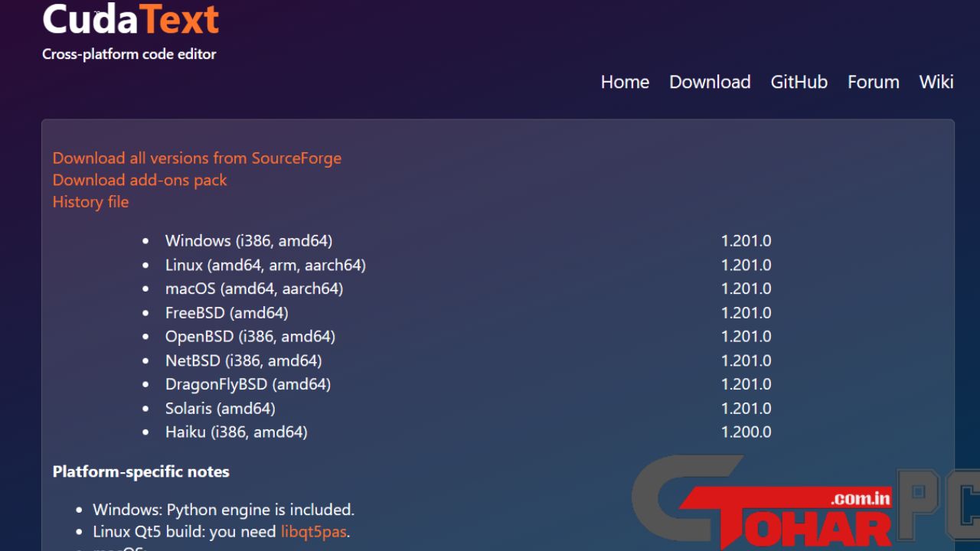Open Download add-ons pack link
Screen dimensions: 980x551
click(x=140, y=180)
